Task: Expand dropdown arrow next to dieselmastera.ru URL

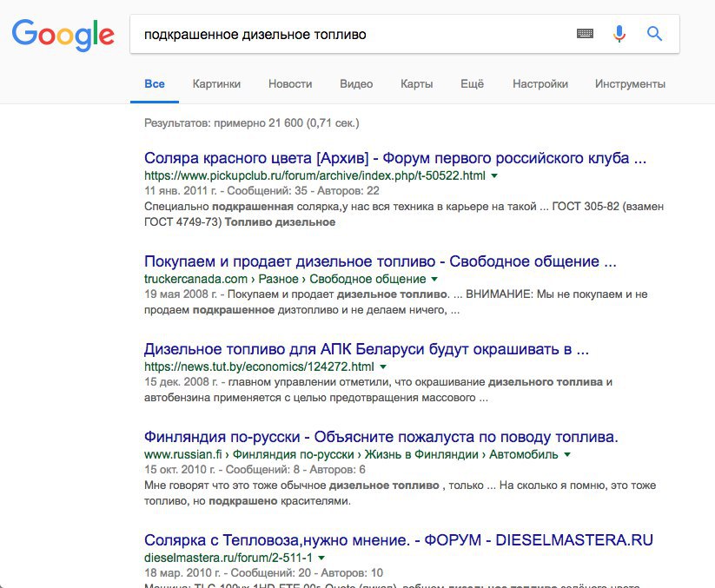Action: (x=321, y=558)
